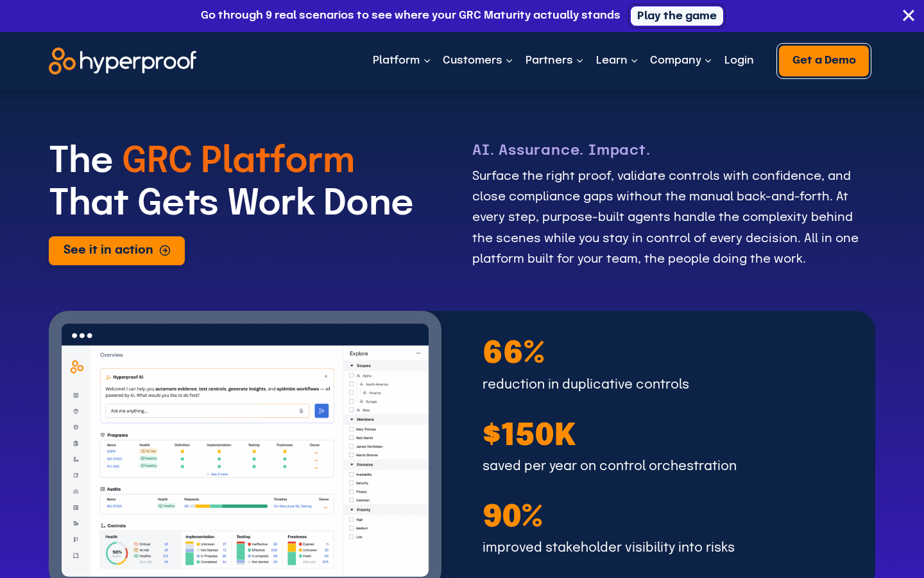Viewport: 924px width, 578px height.
Task: Collapse the Priority section in Explore
Action: tap(352, 510)
